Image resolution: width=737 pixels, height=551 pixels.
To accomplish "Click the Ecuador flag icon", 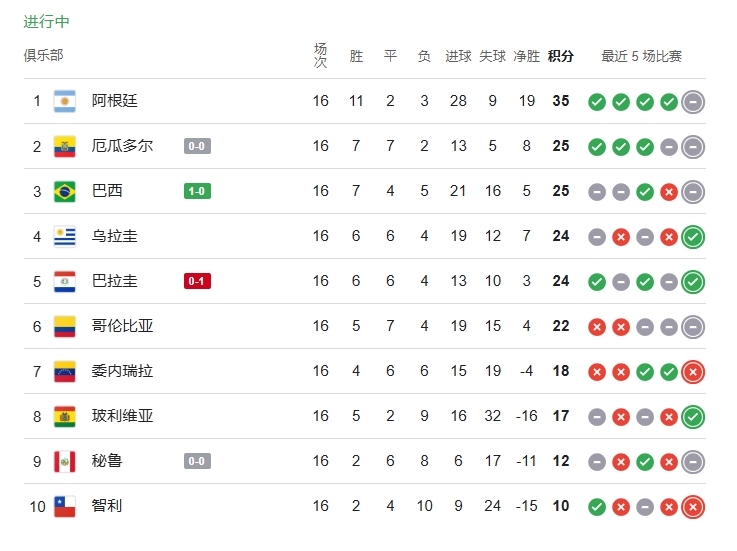I will click(x=65, y=146).
